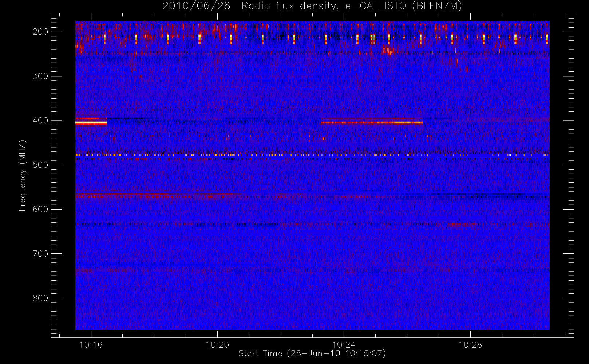Click the Frequency (MHZ) axis label
This screenshot has width=589, height=364.
coord(23,175)
